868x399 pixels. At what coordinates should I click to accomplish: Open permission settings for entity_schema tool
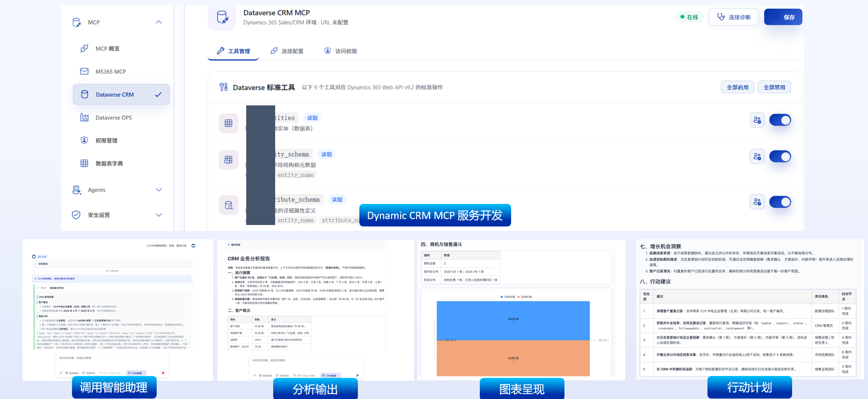coord(757,156)
